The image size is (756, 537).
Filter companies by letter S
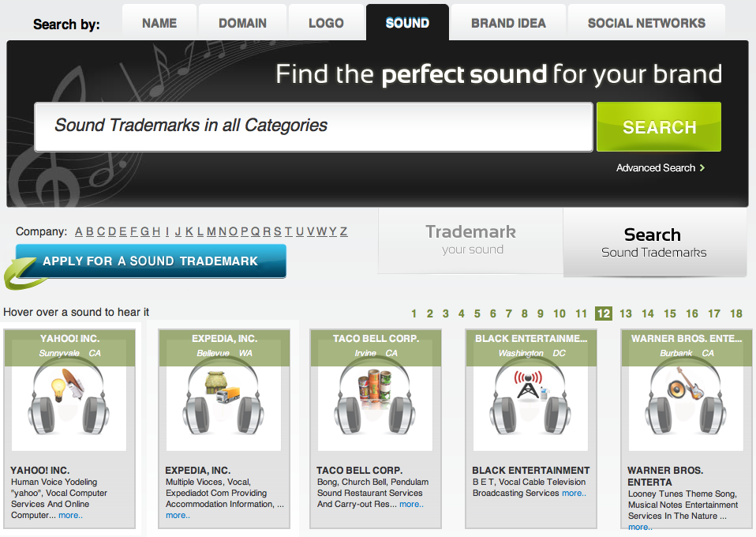(x=278, y=231)
